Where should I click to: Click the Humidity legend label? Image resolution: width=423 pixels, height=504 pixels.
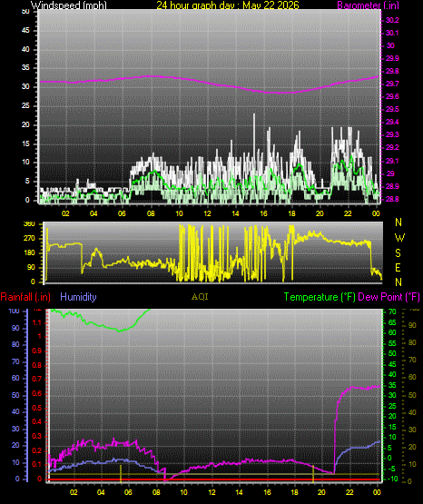[78, 297]
